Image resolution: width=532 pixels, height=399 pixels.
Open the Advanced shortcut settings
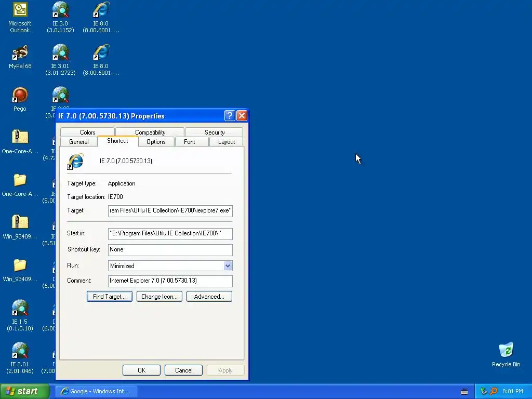[209, 297]
